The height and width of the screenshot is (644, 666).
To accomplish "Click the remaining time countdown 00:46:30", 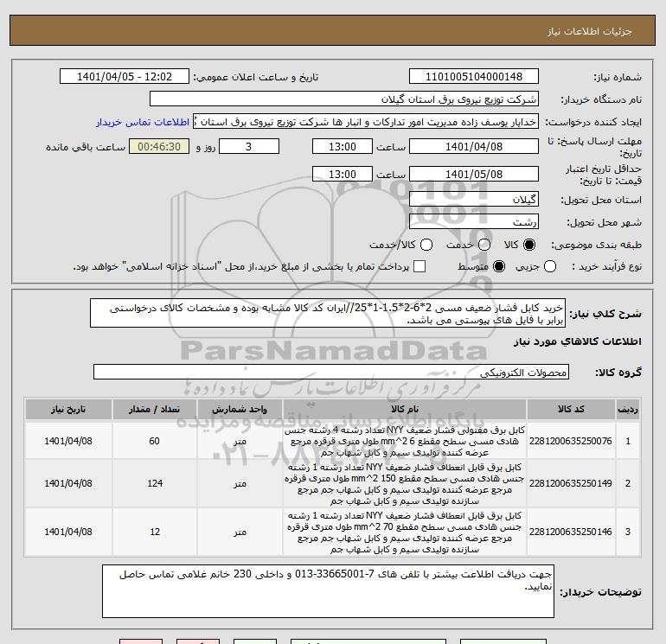I will pos(159,146).
